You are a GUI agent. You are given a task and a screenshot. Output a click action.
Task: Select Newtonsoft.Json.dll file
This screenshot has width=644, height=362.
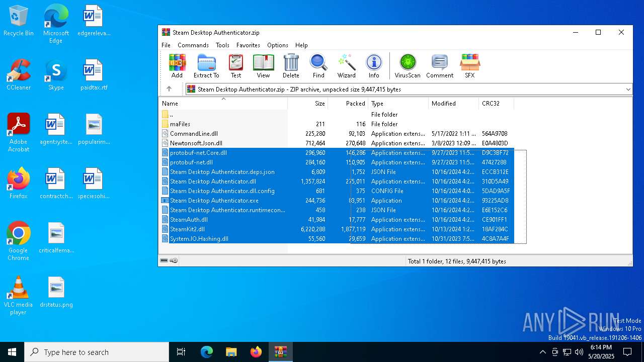pos(337,143)
